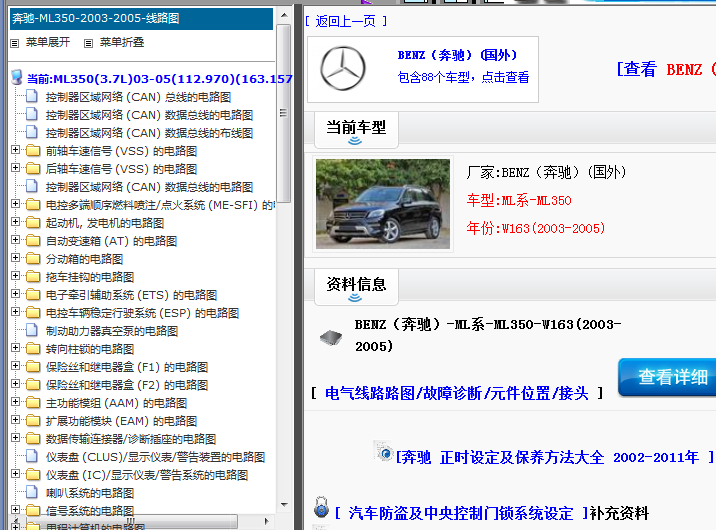Click folder icon of 保险丝和继电器盒 (F1)

(x=33, y=366)
